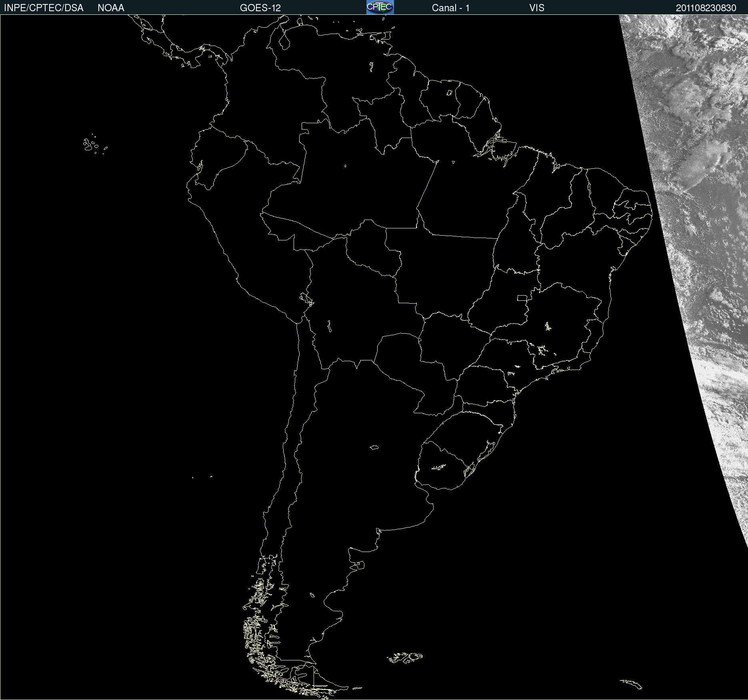Screen dimensions: 748x700
Task: Click the GOES-12 satellite label
Action: [x=260, y=8]
